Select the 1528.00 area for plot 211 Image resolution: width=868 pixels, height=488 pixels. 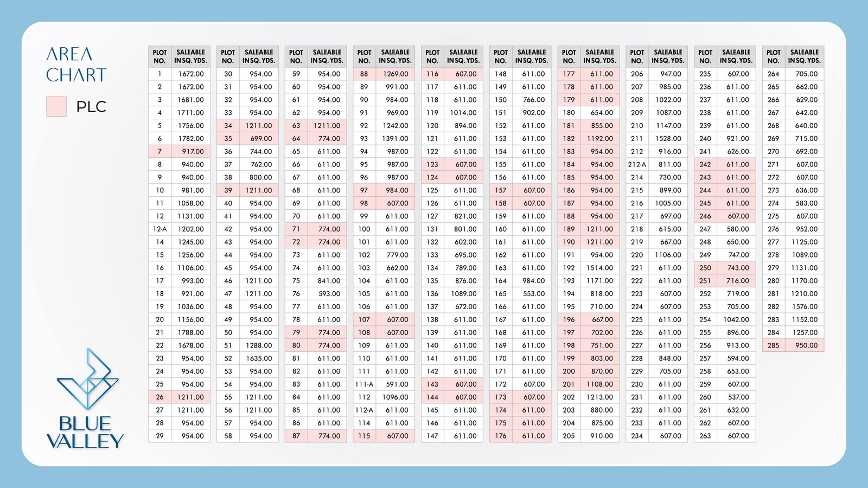coord(668,138)
